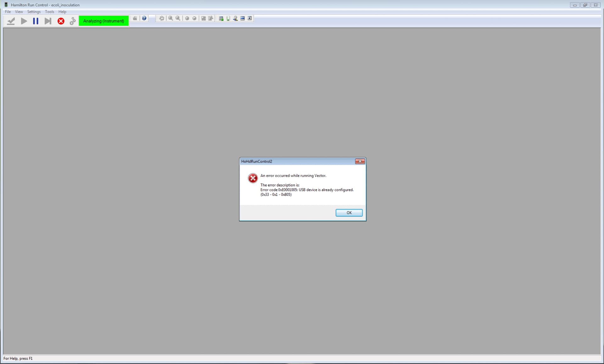604x364 pixels.
Task: Click the red error icon in dialog
Action: point(253,178)
